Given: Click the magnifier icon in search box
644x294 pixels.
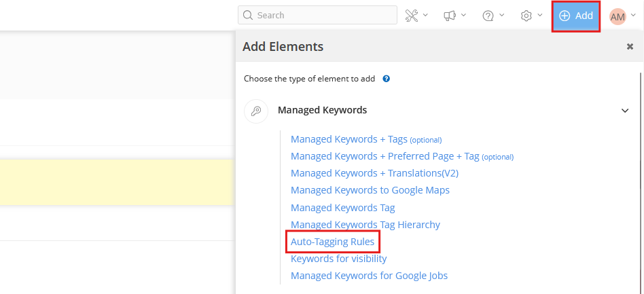Looking at the screenshot, I should tap(248, 16).
